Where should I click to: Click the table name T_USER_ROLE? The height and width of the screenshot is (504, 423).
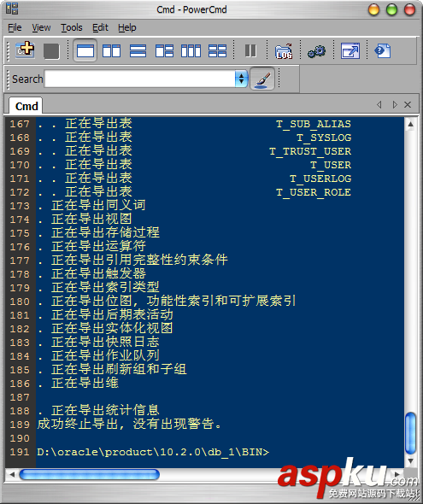(x=314, y=192)
